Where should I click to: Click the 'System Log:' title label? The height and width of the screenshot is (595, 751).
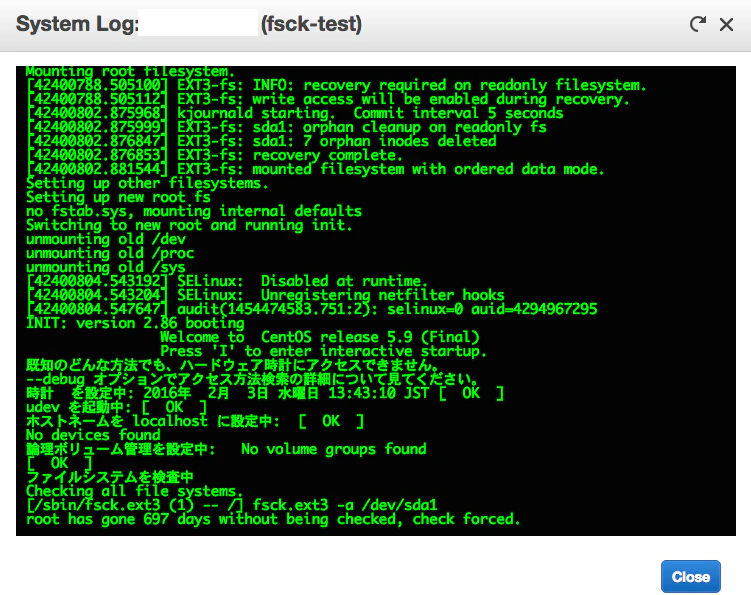(77, 24)
